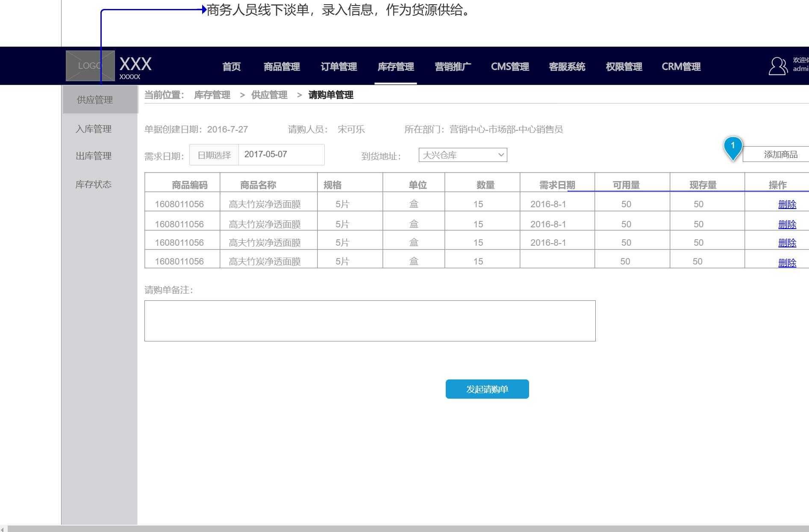Expand the date picker via 日期选择 button
The width and height of the screenshot is (809, 532).
click(213, 154)
